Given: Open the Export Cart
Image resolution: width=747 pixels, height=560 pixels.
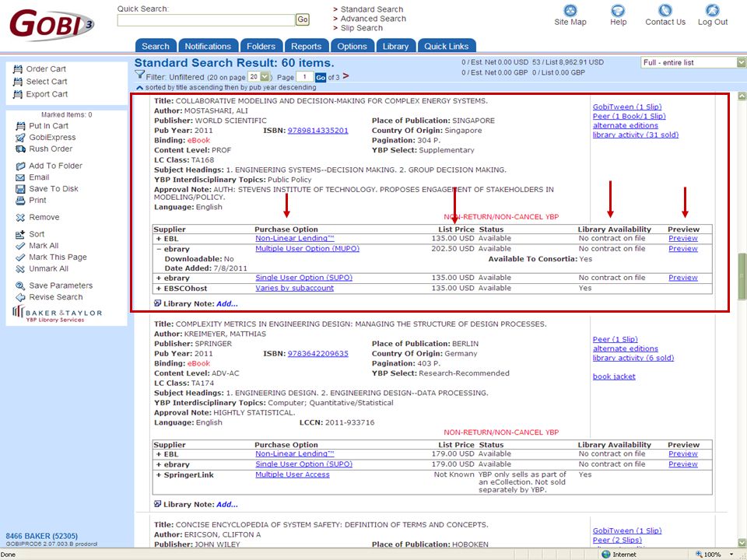Looking at the screenshot, I should click(40, 94).
